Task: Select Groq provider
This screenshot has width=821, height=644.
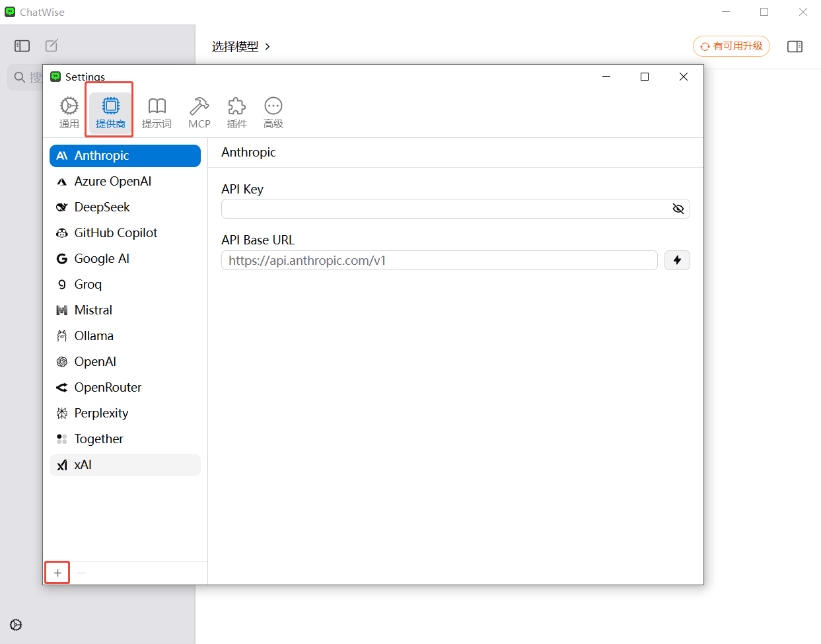Action: 125,285
